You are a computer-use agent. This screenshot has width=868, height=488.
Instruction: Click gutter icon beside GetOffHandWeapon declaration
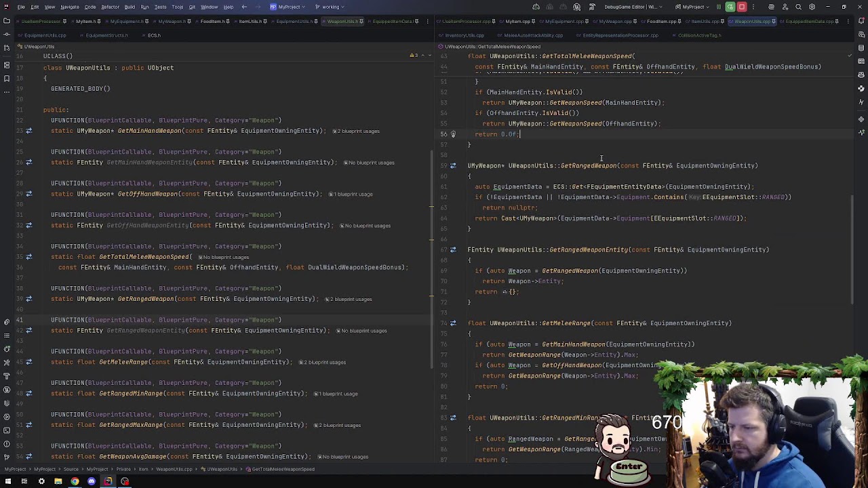(28, 194)
